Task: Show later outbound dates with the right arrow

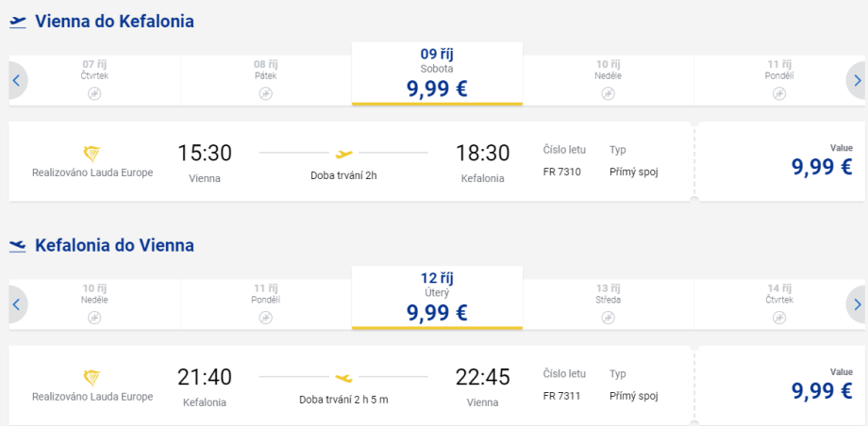Action: [856, 80]
